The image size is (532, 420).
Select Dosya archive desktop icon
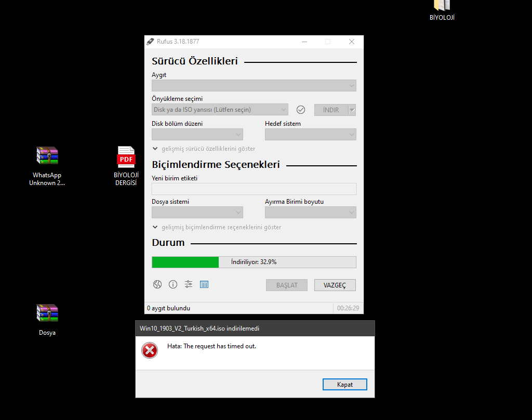tap(47, 320)
